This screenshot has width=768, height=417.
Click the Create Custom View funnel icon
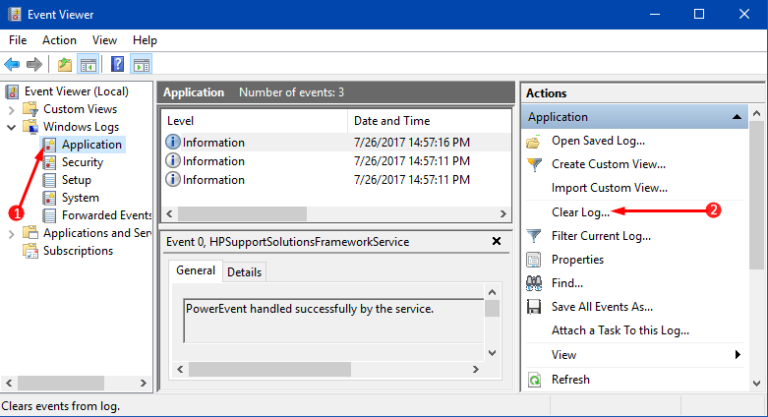(534, 165)
